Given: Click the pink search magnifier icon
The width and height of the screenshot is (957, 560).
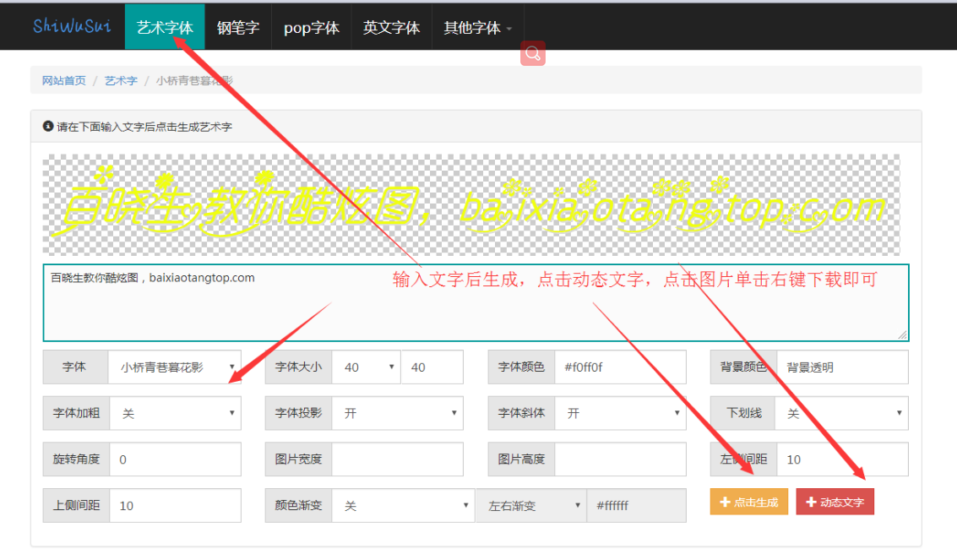Looking at the screenshot, I should point(533,53).
